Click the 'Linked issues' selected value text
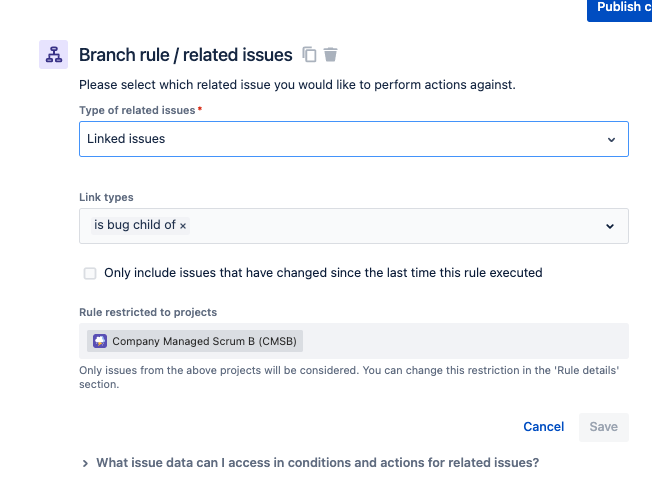 [x=126, y=139]
